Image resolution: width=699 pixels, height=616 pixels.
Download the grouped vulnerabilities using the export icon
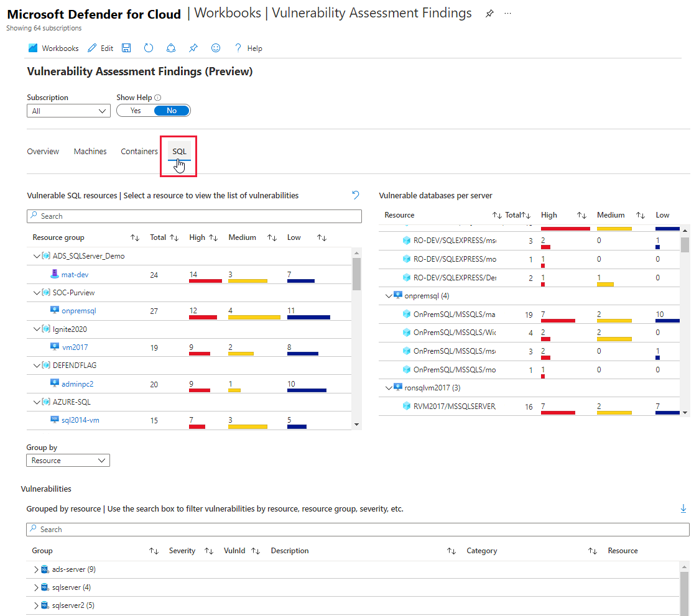pyautogui.click(x=683, y=508)
